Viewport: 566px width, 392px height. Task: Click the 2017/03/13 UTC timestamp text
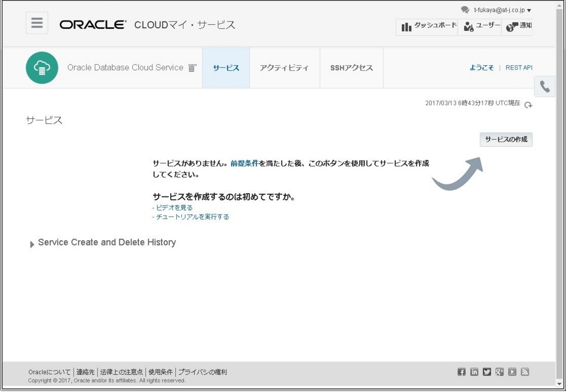pos(473,103)
